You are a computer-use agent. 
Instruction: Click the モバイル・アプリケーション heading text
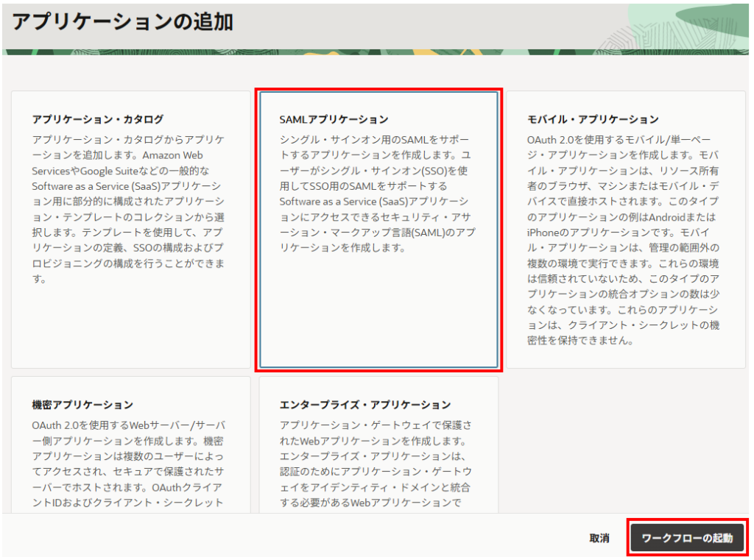(x=593, y=119)
